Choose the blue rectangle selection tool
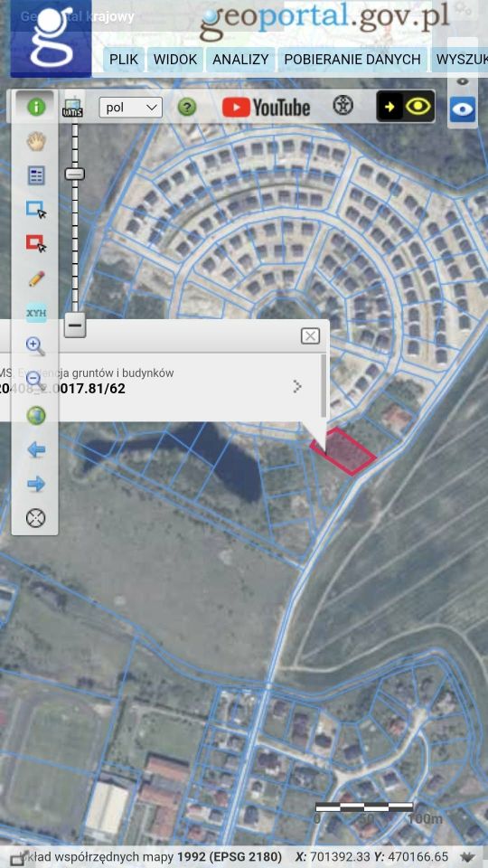 coord(36,210)
